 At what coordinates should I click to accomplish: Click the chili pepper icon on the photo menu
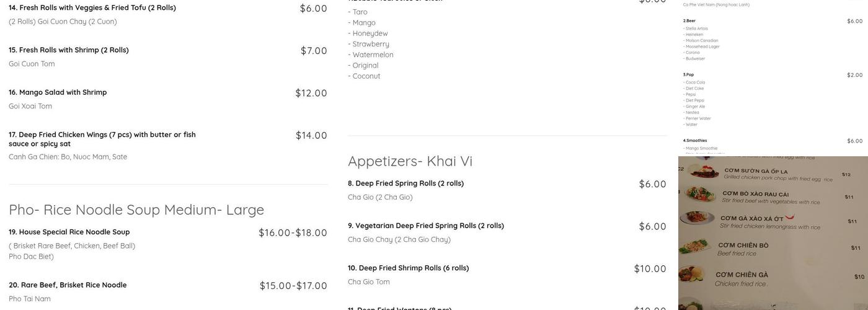[x=789, y=217]
